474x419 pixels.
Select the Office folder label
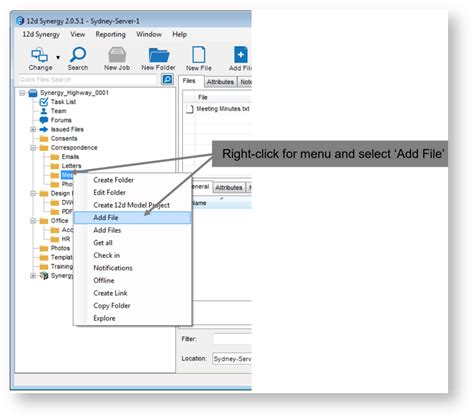tap(59, 221)
